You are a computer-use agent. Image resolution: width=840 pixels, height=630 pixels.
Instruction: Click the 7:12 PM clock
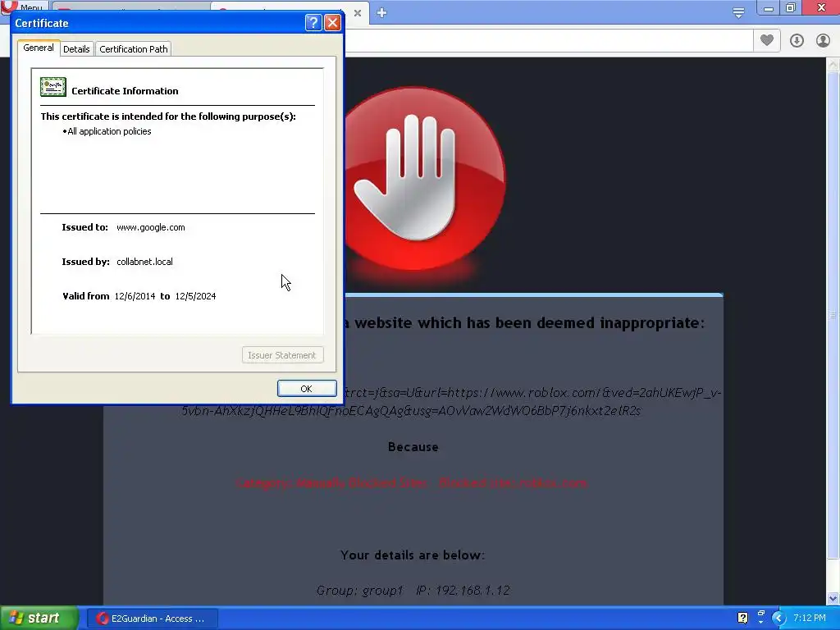pos(809,618)
